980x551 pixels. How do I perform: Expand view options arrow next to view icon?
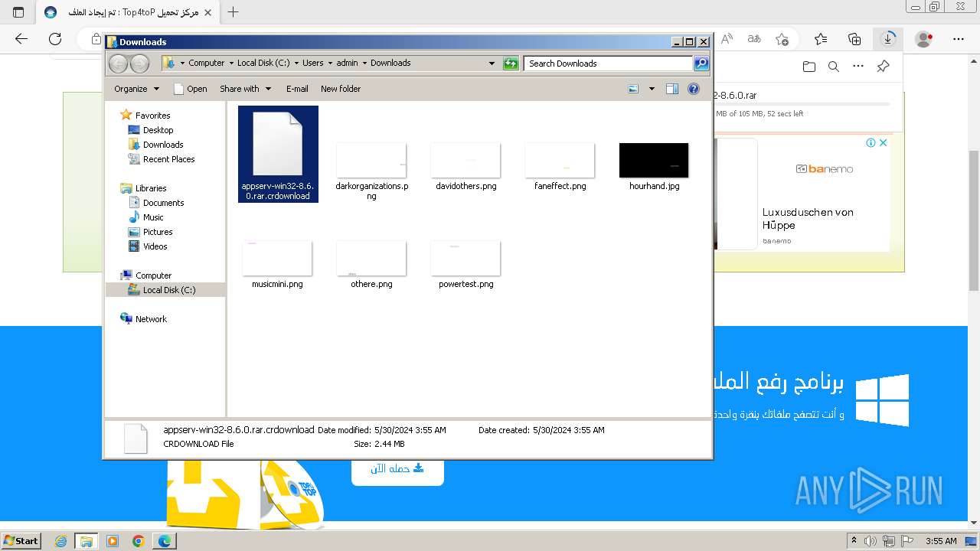coord(652,89)
